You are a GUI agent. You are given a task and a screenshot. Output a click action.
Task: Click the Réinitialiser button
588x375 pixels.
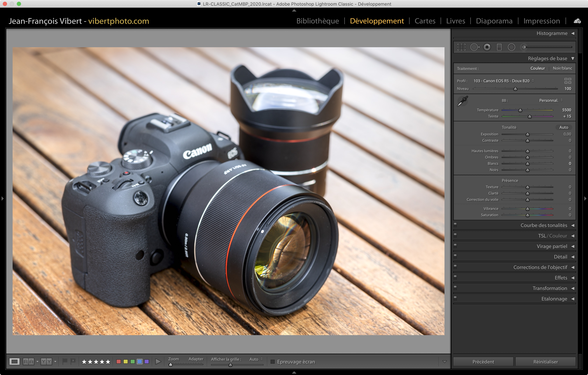click(545, 362)
